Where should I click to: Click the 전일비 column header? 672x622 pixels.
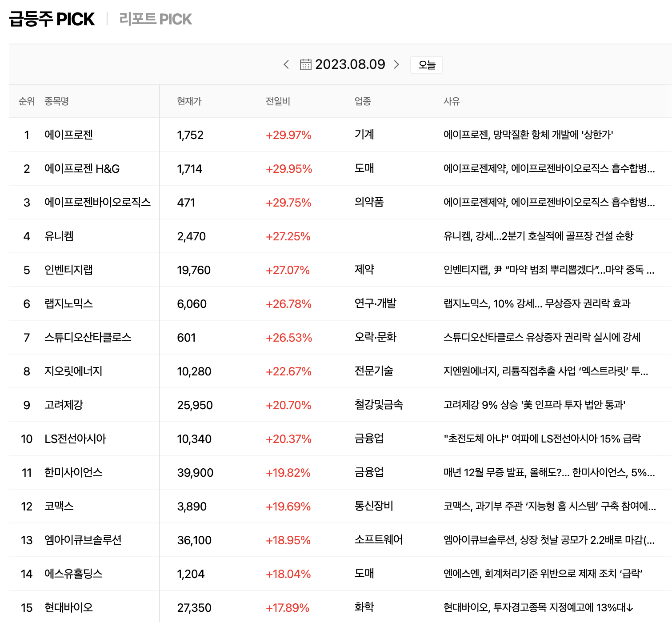(278, 101)
